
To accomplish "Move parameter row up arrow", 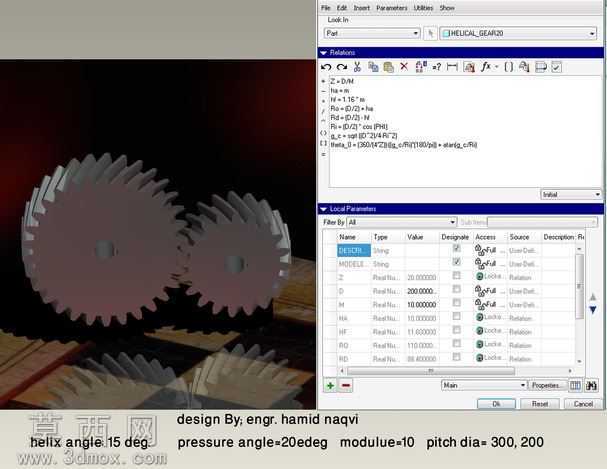I will click(x=593, y=297).
